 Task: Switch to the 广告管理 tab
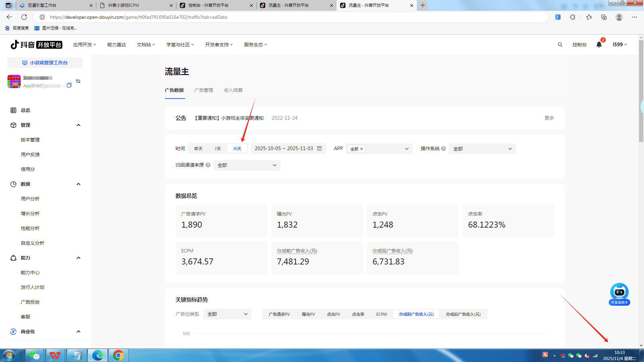pos(204,90)
